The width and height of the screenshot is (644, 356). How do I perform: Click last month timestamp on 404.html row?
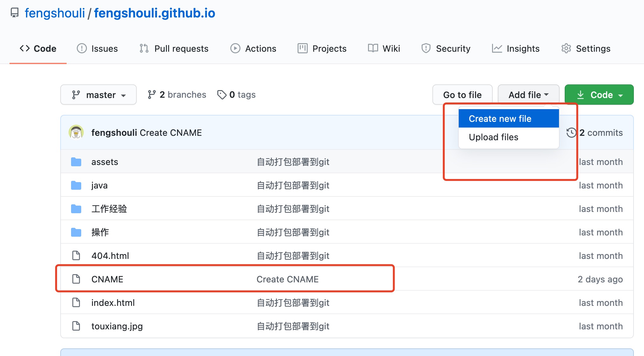click(601, 256)
